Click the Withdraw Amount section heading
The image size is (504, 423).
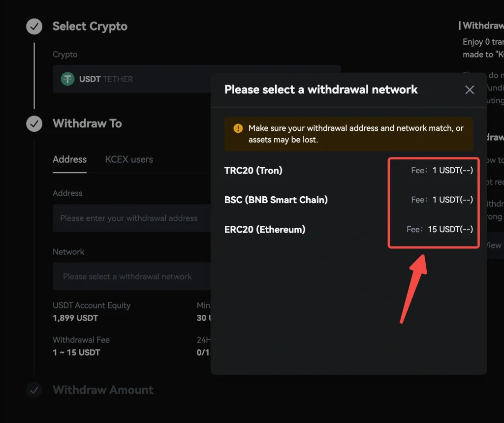tap(103, 390)
